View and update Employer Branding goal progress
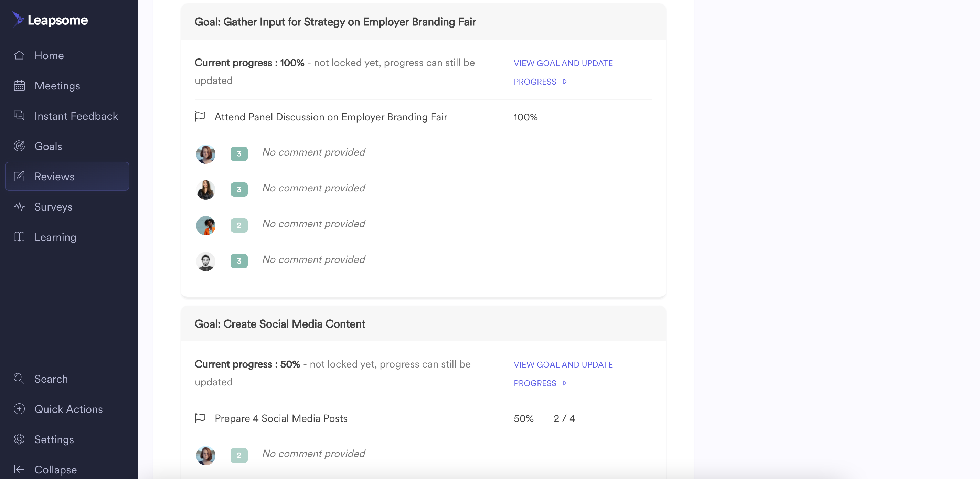The image size is (980, 479). point(563,72)
